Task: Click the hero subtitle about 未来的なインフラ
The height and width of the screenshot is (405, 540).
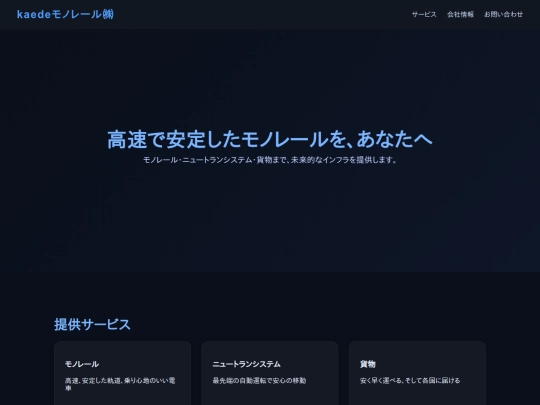Action: pyautogui.click(x=270, y=160)
